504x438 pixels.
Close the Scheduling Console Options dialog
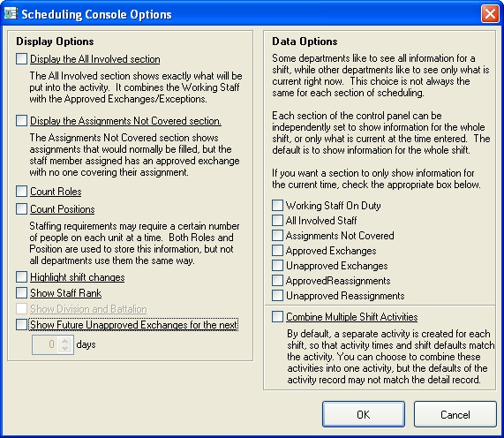pyautogui.click(x=490, y=14)
